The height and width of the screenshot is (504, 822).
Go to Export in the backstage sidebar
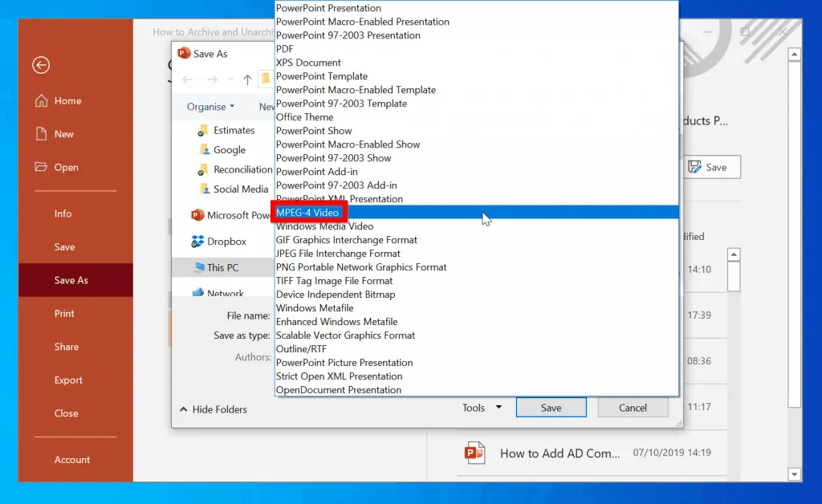coord(75,380)
